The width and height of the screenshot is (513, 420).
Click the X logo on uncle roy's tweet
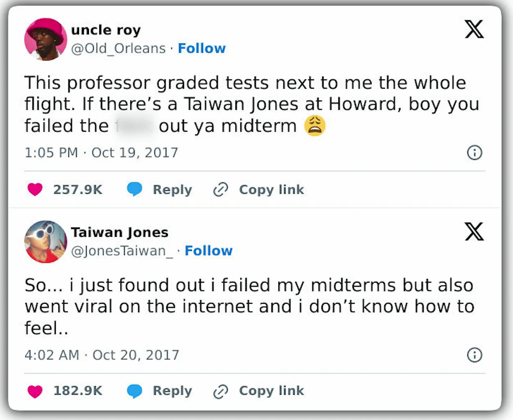(474, 29)
